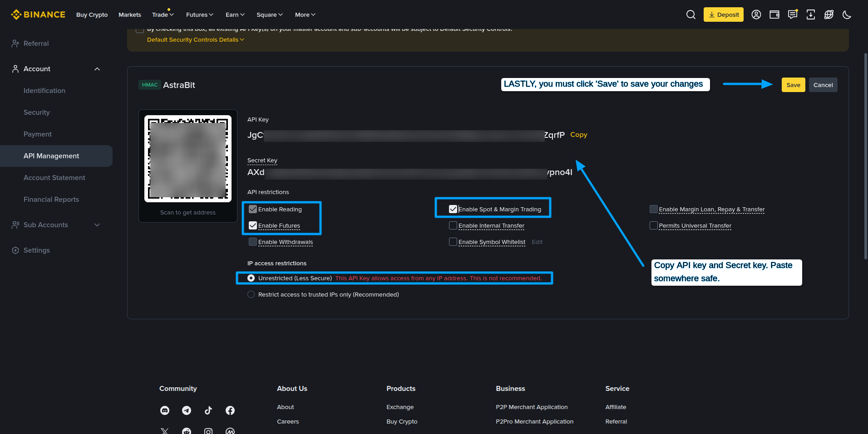Check Enable Margin Loan, Repay & Transfer
This screenshot has height=434, width=868.
pyautogui.click(x=654, y=209)
